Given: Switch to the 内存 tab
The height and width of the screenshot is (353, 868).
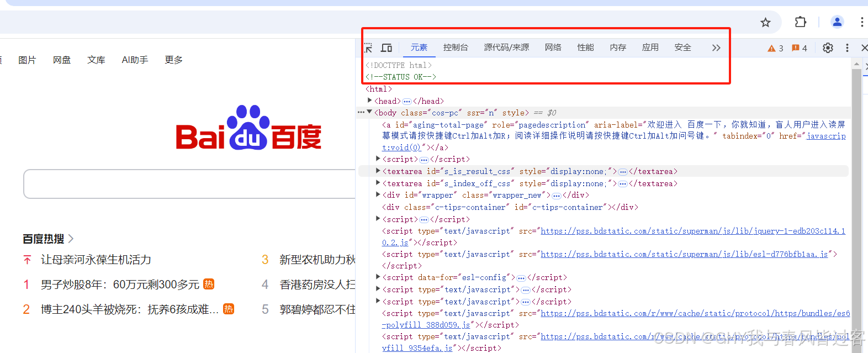Looking at the screenshot, I should click(x=618, y=48).
